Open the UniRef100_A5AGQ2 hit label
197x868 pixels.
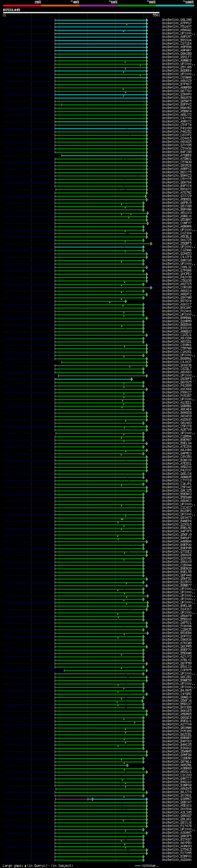(x=177, y=30)
